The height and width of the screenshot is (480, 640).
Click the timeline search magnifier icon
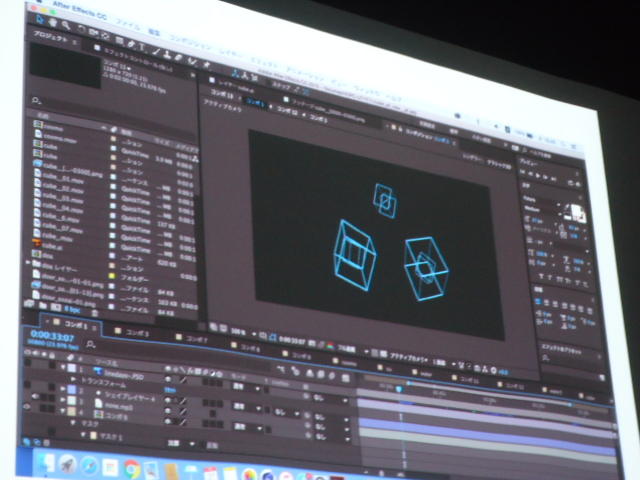pyautogui.click(x=91, y=345)
